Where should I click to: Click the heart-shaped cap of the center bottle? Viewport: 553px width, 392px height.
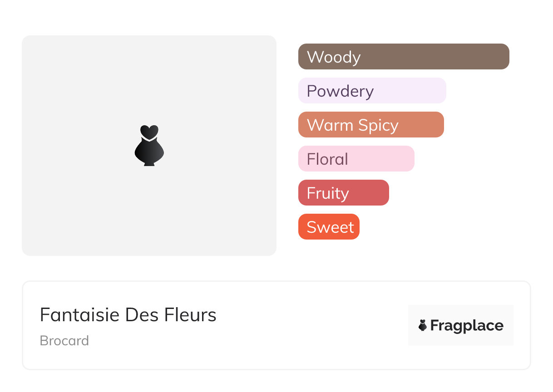click(149, 132)
